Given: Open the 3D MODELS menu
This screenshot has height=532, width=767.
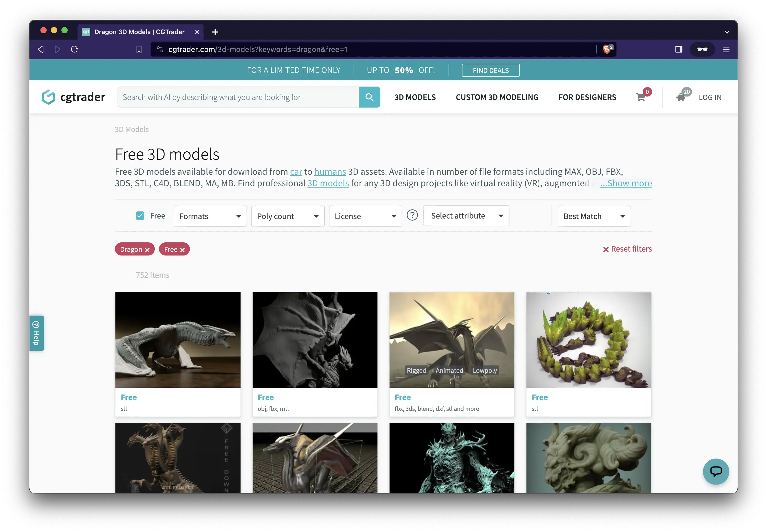Looking at the screenshot, I should 415,97.
